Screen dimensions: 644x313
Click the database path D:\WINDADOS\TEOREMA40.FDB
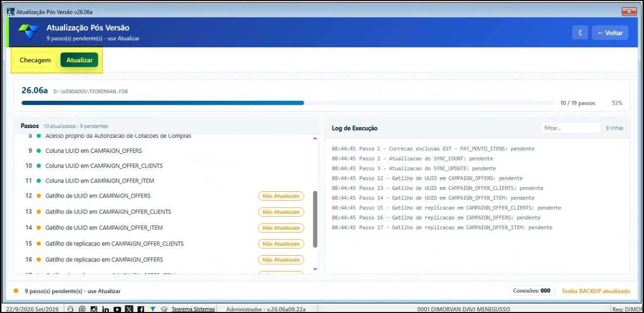tap(91, 91)
